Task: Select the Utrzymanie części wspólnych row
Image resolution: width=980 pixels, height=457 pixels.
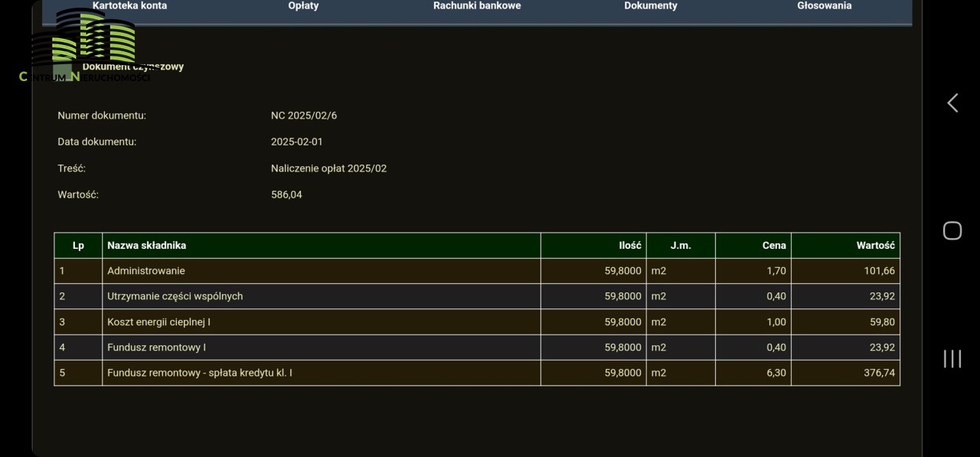Action: [175, 296]
